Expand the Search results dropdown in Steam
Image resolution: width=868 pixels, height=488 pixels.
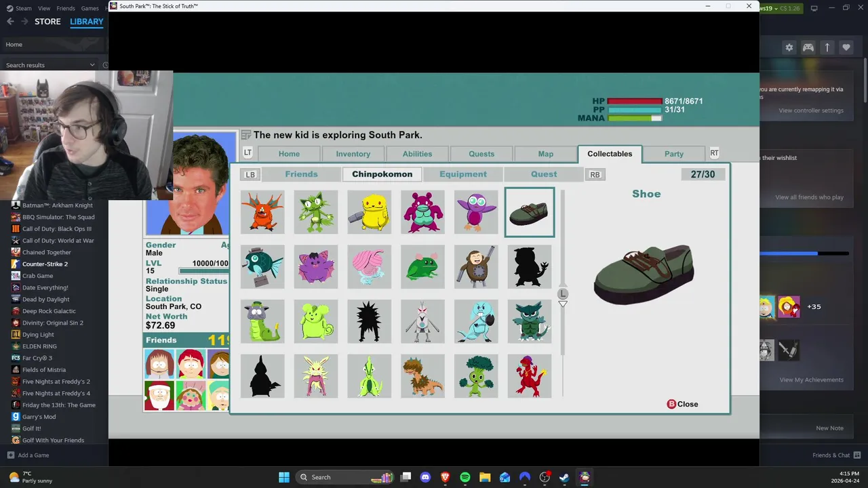[x=92, y=65]
